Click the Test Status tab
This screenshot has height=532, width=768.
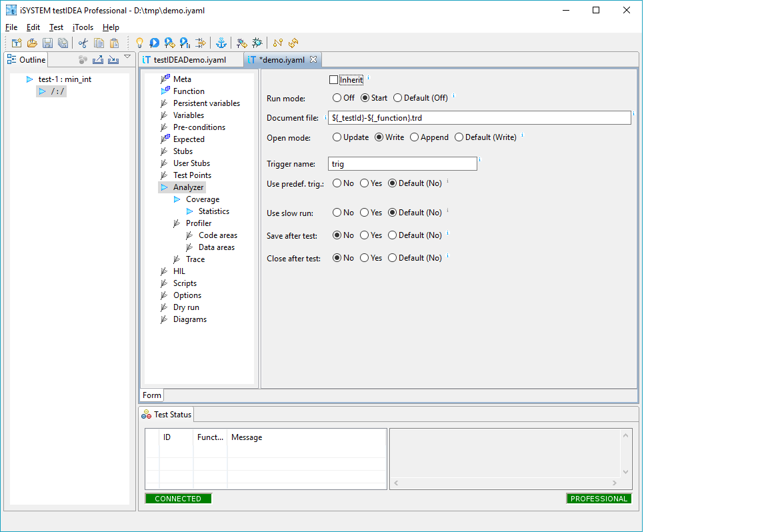167,415
